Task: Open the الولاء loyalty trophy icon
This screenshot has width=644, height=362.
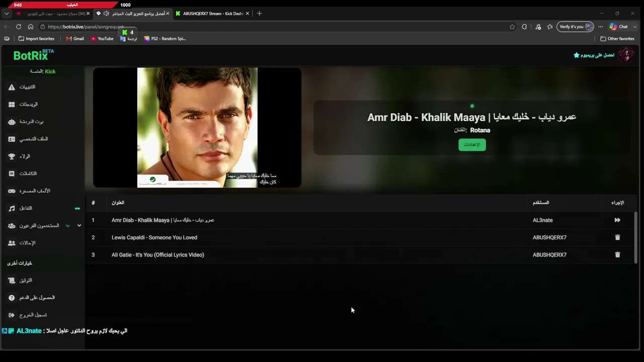Action: point(12,156)
